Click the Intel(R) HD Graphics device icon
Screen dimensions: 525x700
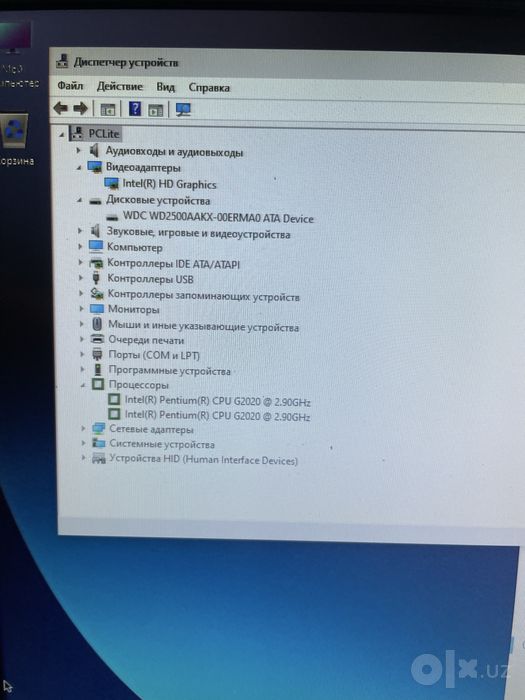tap(111, 183)
